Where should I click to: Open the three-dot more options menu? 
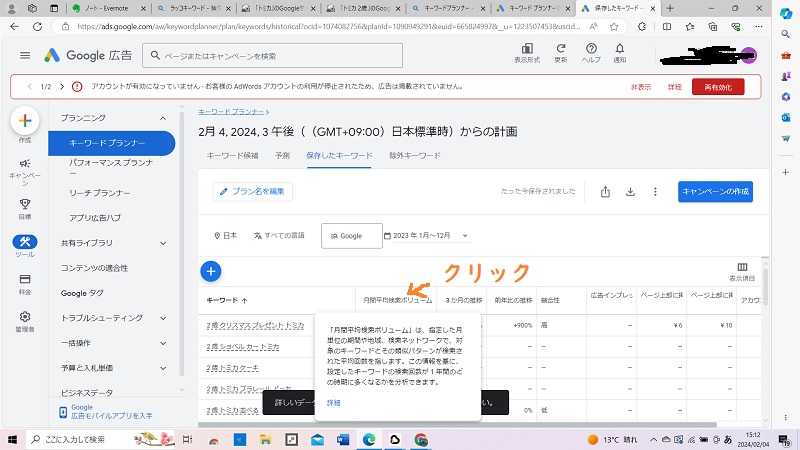655,192
